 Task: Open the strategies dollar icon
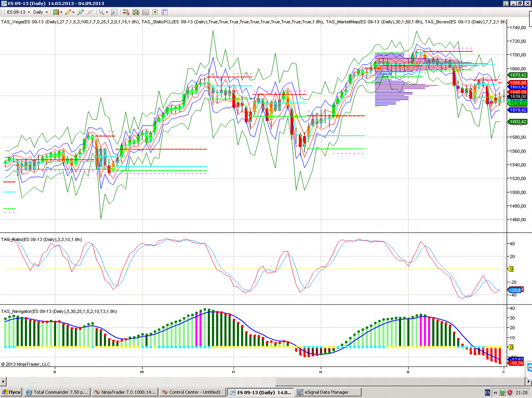point(155,12)
